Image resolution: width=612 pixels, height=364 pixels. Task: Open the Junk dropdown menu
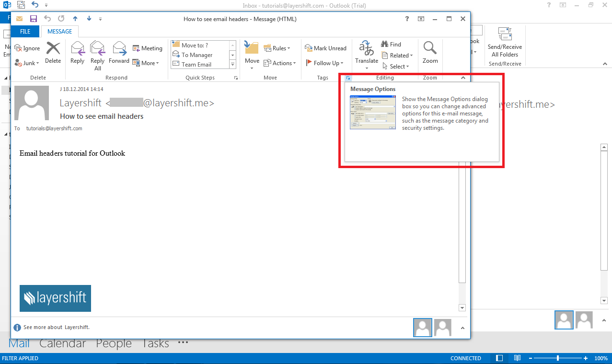click(x=27, y=63)
